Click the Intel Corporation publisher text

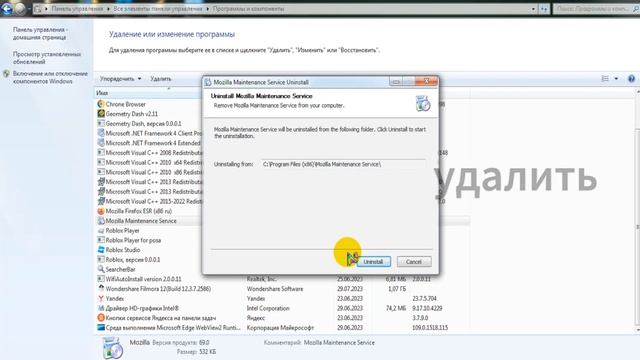coord(268,308)
